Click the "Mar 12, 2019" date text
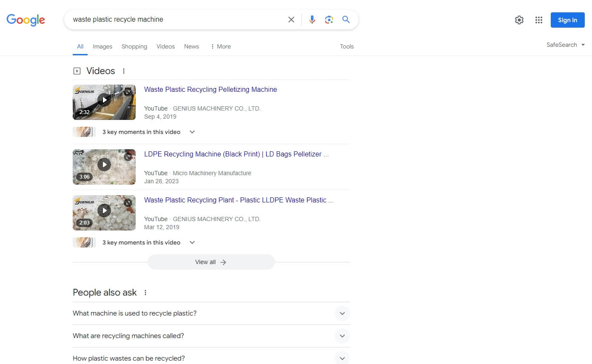Image resolution: width=592 pixels, height=364 pixels. [162, 227]
